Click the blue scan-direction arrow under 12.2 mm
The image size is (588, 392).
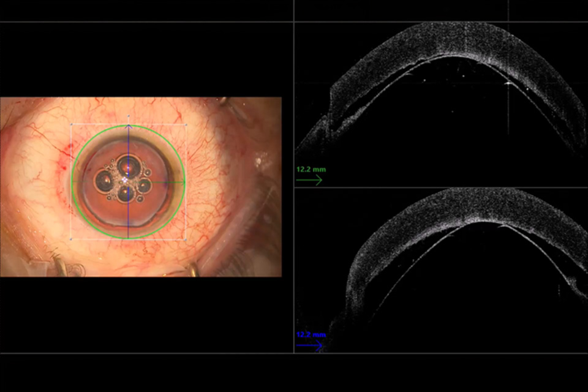[x=309, y=345]
